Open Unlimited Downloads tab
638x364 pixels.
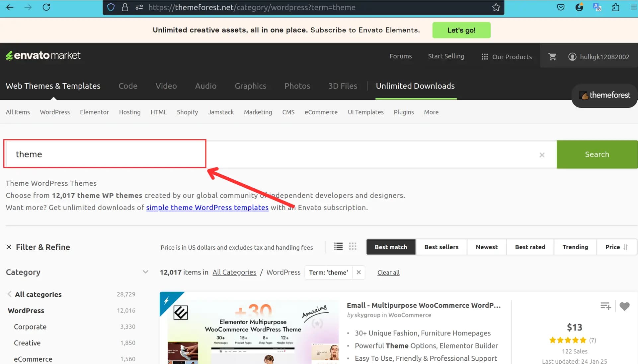coord(415,86)
